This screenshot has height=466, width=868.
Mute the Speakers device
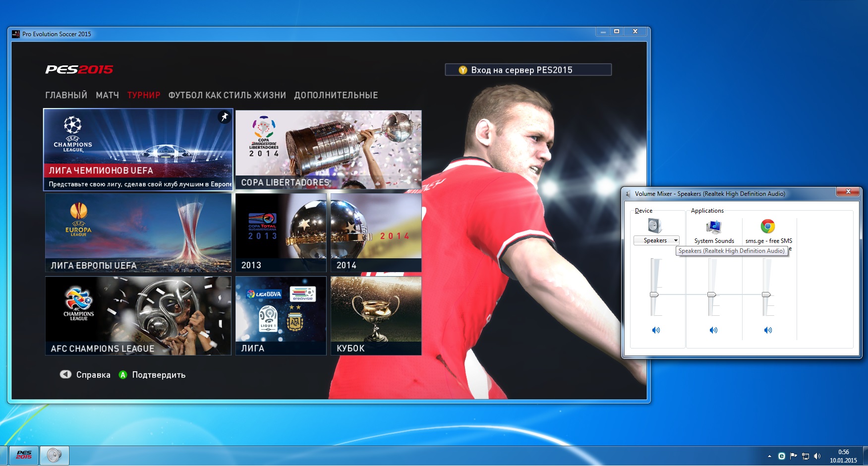click(x=656, y=330)
